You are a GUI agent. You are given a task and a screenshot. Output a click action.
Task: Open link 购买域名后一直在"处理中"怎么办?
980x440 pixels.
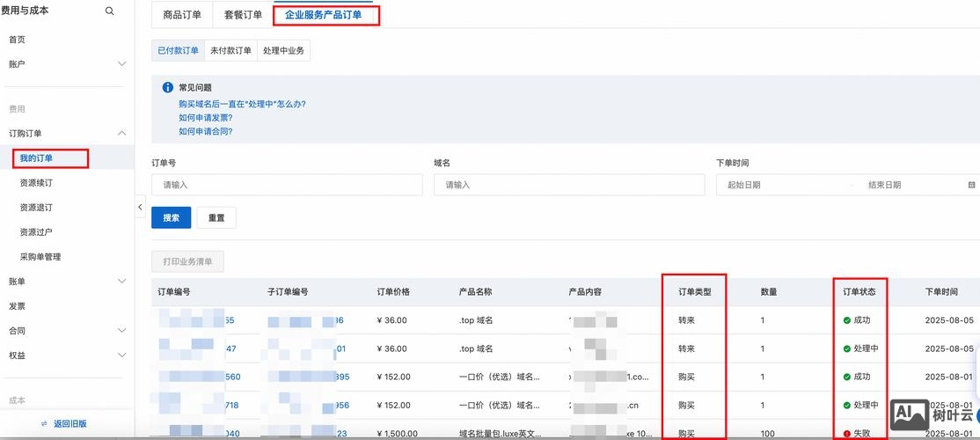(242, 104)
